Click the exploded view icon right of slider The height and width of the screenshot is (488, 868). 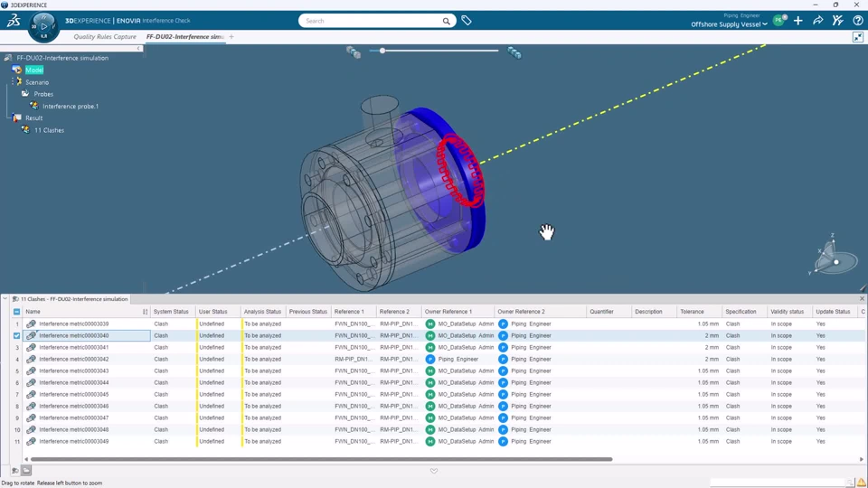pos(514,52)
